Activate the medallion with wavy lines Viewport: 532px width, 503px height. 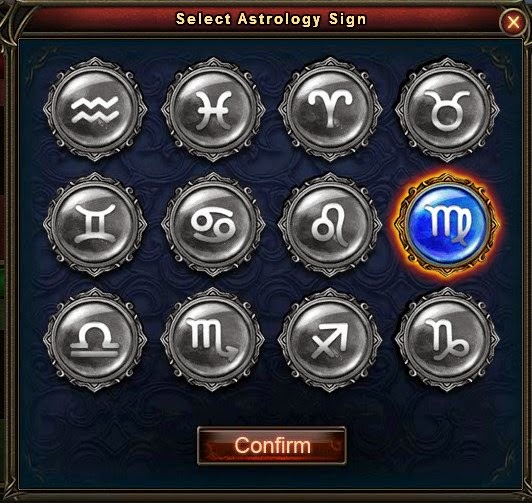pos(95,109)
